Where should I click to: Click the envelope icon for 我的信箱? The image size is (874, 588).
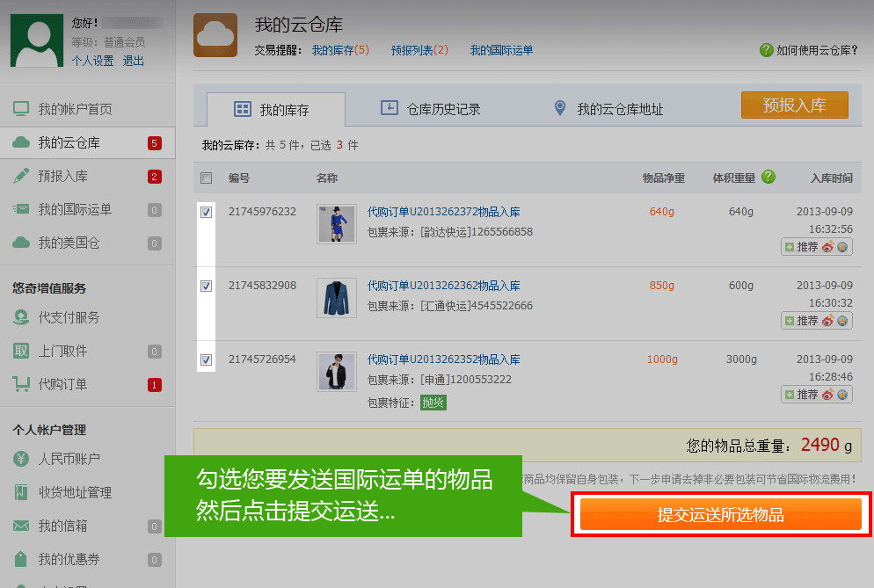pyautogui.click(x=21, y=526)
